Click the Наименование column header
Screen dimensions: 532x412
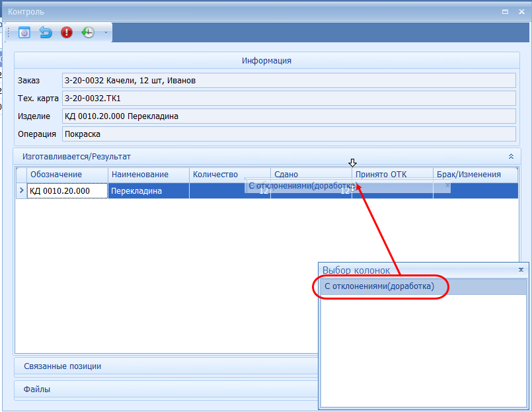click(x=149, y=175)
